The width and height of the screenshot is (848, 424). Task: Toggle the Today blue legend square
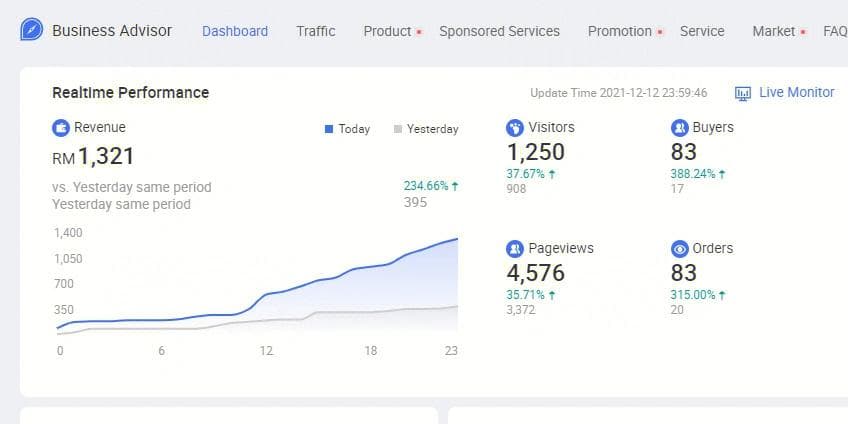tap(329, 129)
